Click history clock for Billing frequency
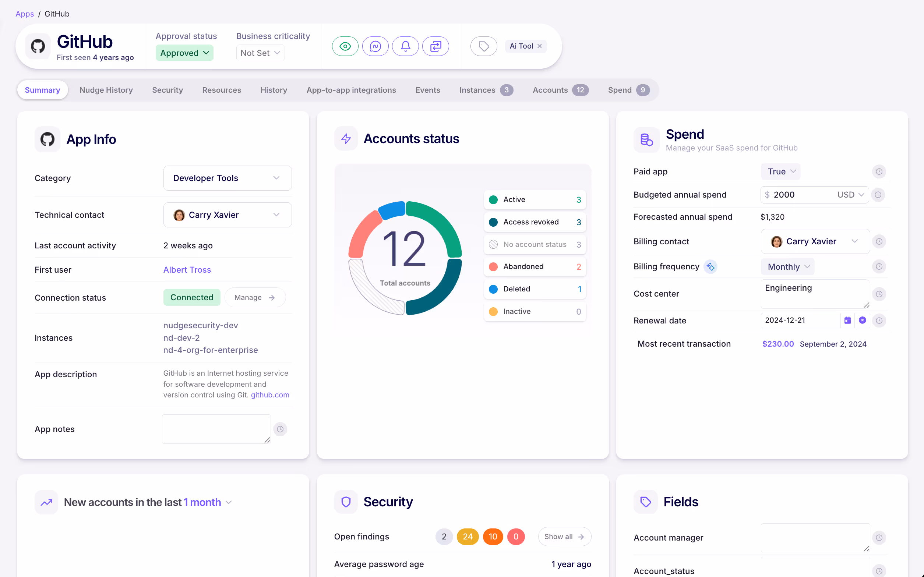The width and height of the screenshot is (924, 577). [x=879, y=267]
